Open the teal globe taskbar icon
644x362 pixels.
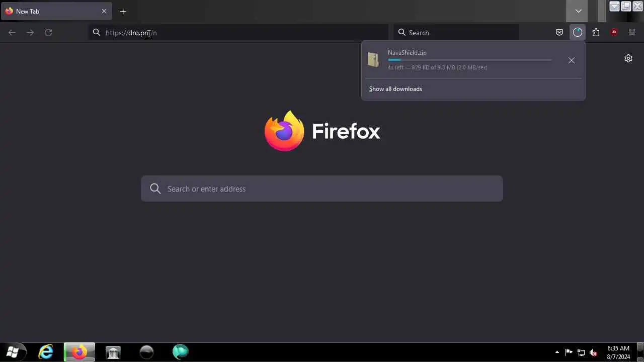click(x=180, y=352)
